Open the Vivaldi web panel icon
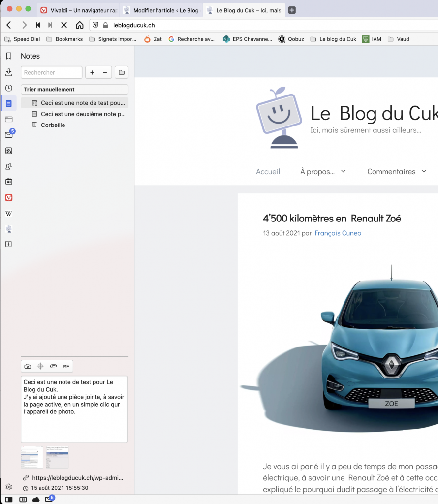This screenshot has width=438, height=504. 9,197
